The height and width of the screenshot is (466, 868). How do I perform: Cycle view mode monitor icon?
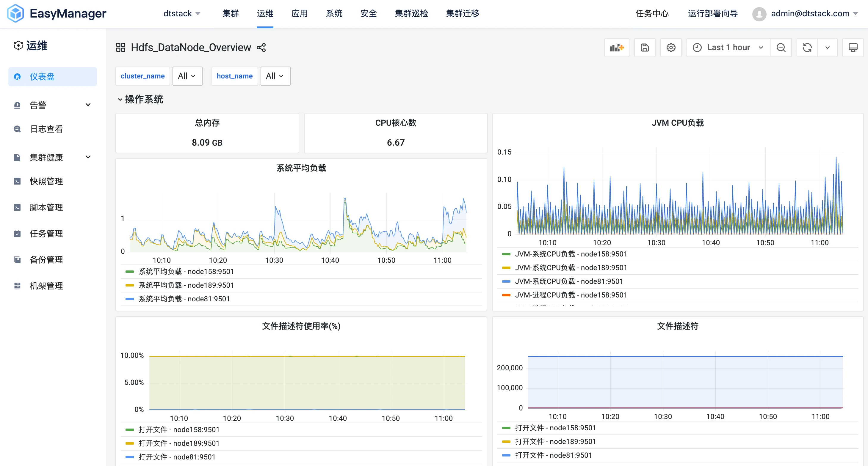coord(853,48)
